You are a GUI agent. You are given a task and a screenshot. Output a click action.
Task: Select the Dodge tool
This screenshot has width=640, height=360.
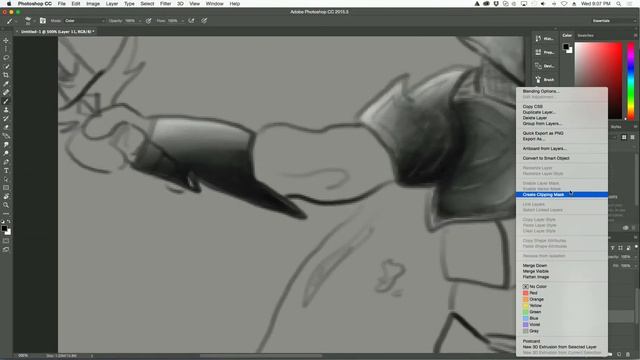coord(6,153)
